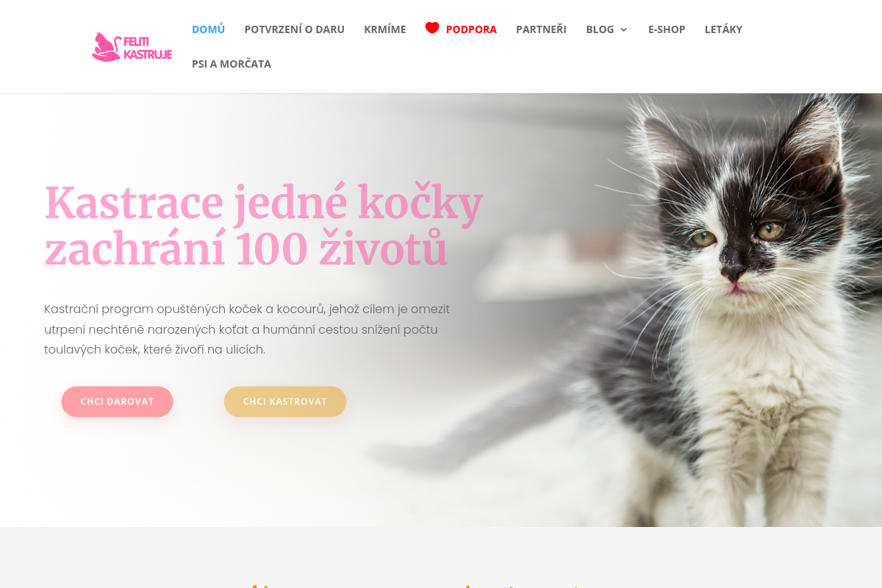Click the Blog menu label
This screenshot has width=882, height=588.
tap(600, 29)
